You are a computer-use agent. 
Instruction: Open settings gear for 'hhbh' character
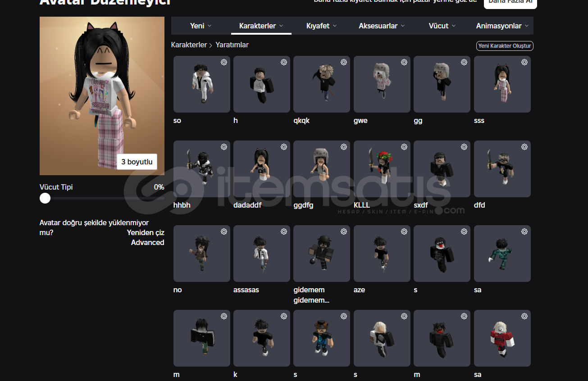coord(224,147)
